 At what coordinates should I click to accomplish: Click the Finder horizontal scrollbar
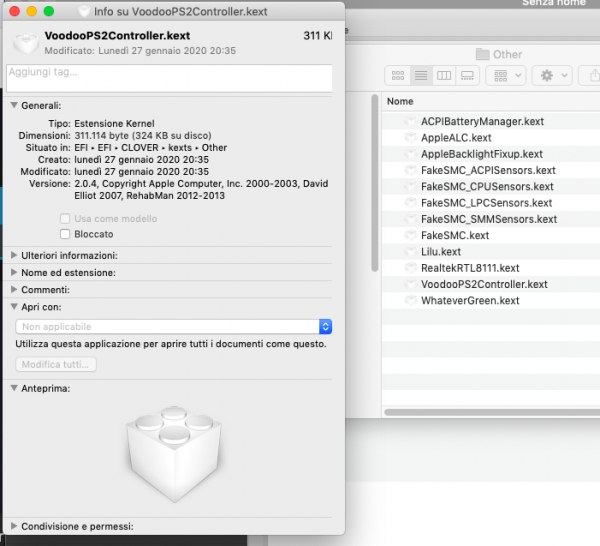pyautogui.click(x=492, y=412)
